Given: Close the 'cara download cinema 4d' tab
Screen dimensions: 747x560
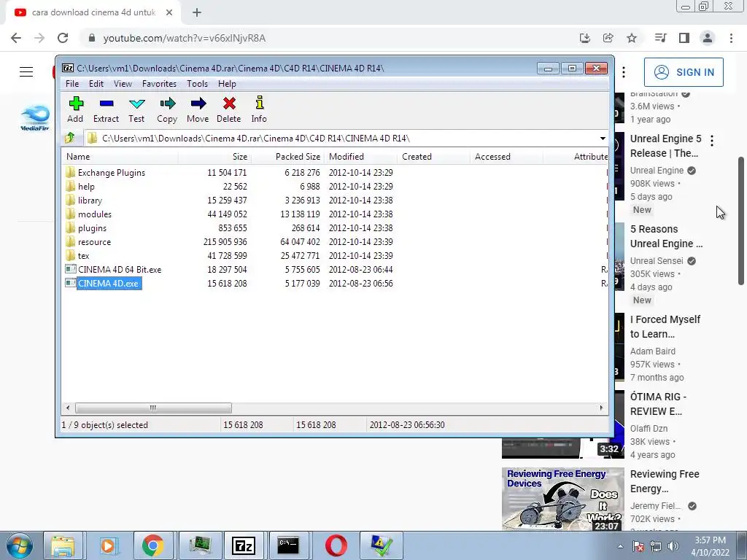Looking at the screenshot, I should (169, 12).
